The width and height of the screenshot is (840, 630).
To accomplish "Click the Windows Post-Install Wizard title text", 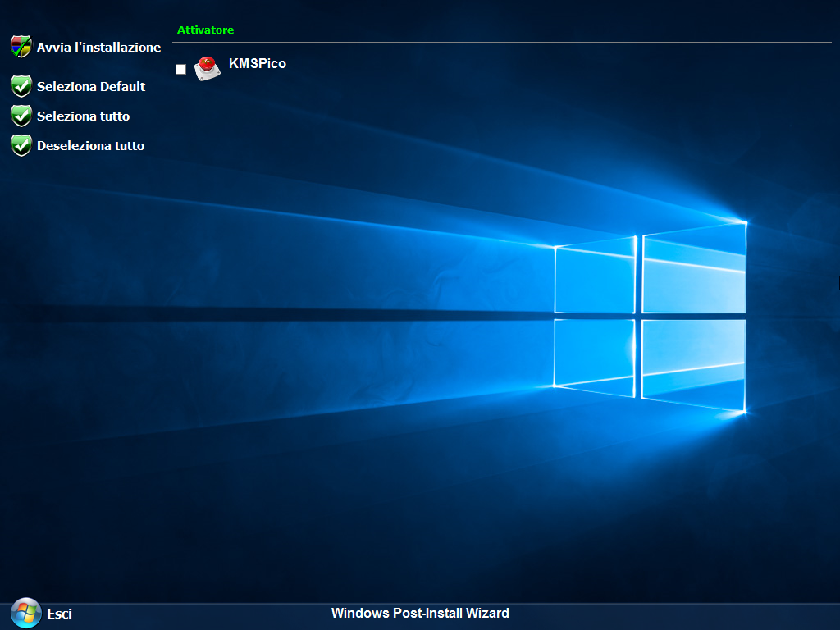I will pos(420,613).
